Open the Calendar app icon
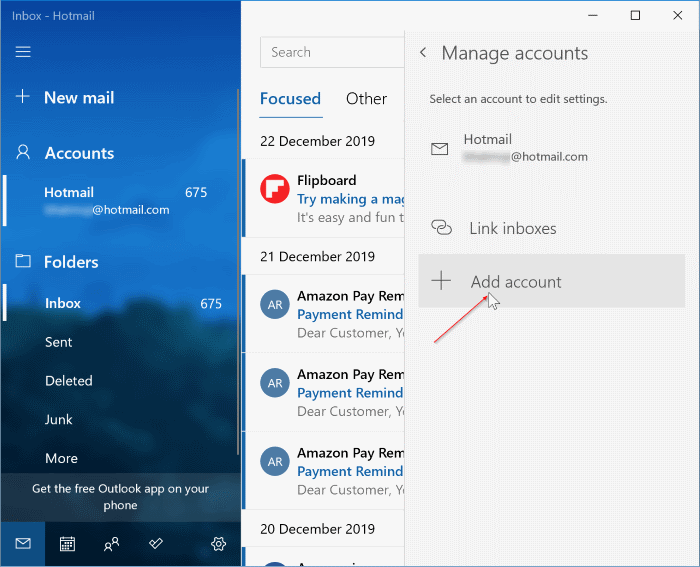The width and height of the screenshot is (700, 567). (x=67, y=544)
